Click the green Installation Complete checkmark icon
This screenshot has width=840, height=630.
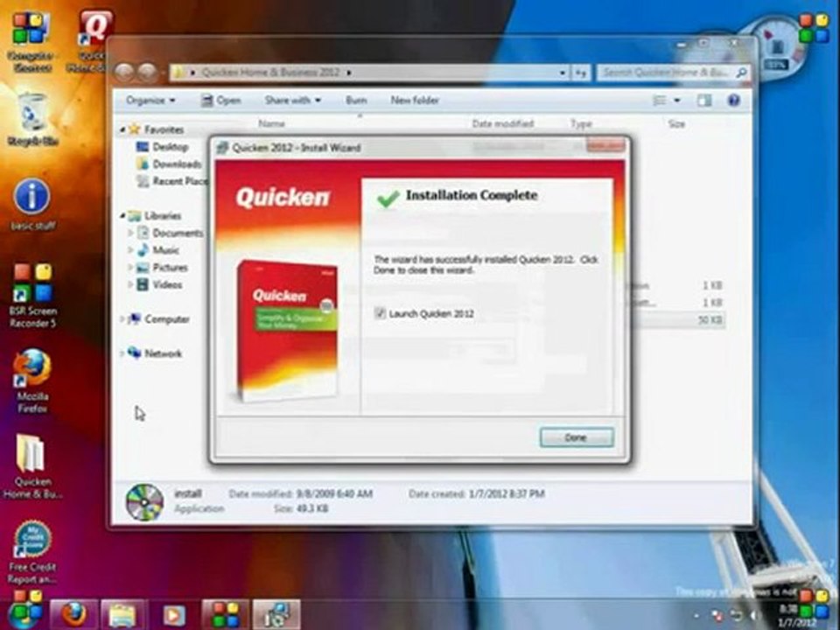(388, 198)
